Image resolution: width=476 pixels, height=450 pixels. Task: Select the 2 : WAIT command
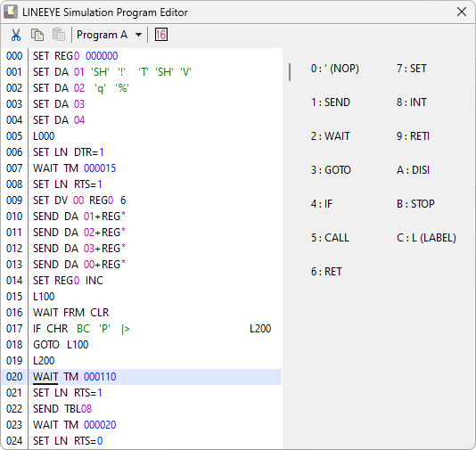[x=331, y=136]
